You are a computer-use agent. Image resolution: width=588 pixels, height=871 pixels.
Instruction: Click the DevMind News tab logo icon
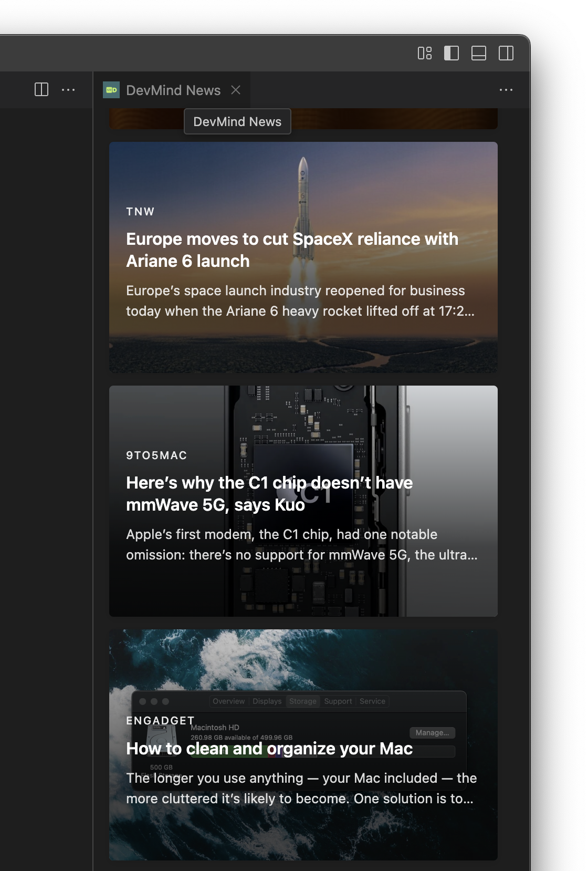tap(111, 90)
